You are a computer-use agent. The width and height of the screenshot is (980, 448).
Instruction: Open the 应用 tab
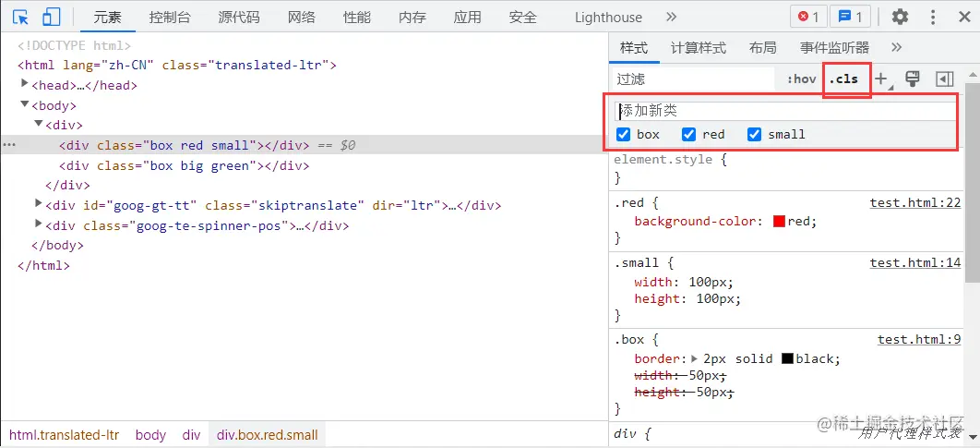(x=468, y=17)
